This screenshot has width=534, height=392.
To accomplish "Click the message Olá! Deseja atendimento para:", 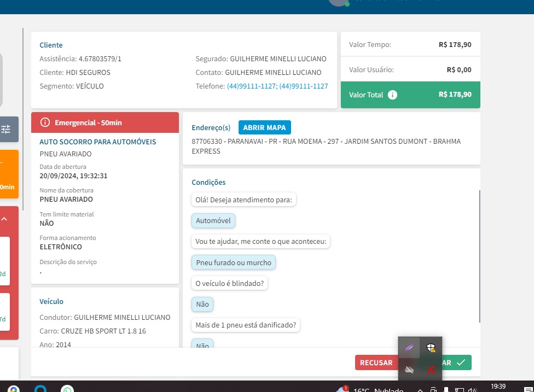I will [243, 200].
